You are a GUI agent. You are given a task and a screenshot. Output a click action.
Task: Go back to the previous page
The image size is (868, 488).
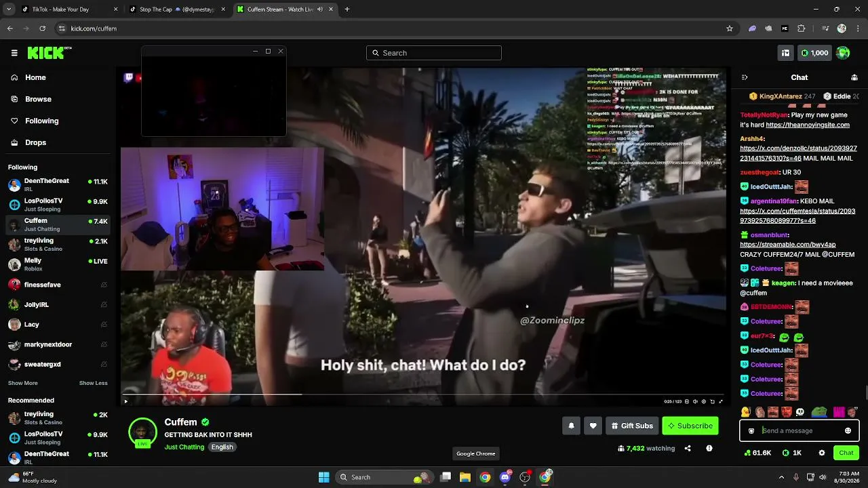click(10, 28)
